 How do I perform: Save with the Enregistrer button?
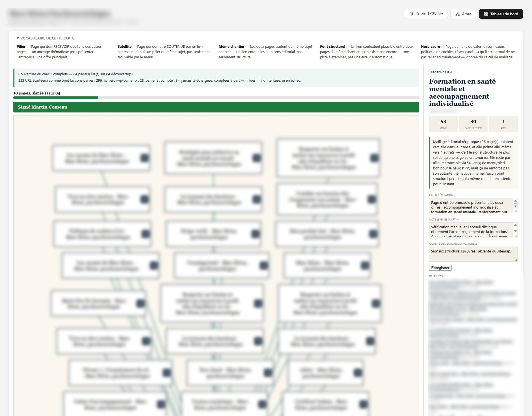(440, 268)
